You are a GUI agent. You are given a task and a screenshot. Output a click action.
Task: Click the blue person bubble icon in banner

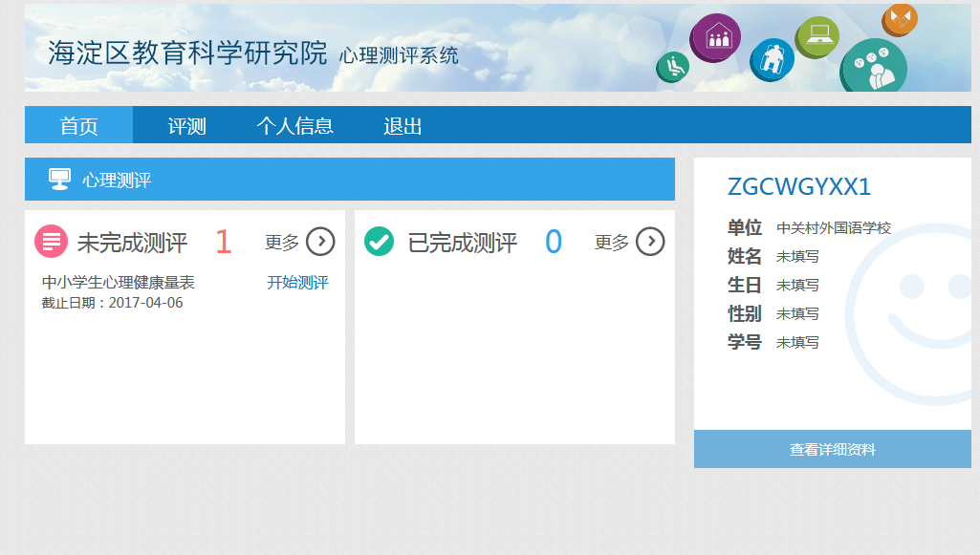click(x=772, y=60)
